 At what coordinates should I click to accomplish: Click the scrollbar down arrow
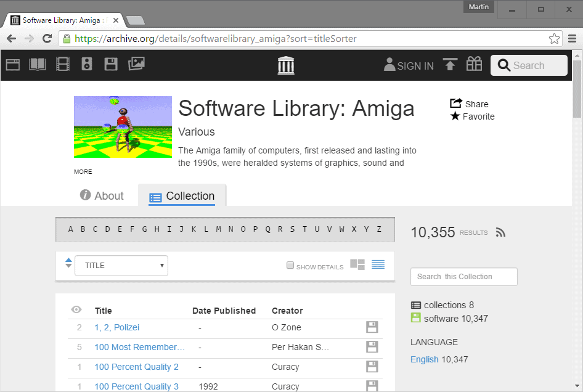pos(577,386)
